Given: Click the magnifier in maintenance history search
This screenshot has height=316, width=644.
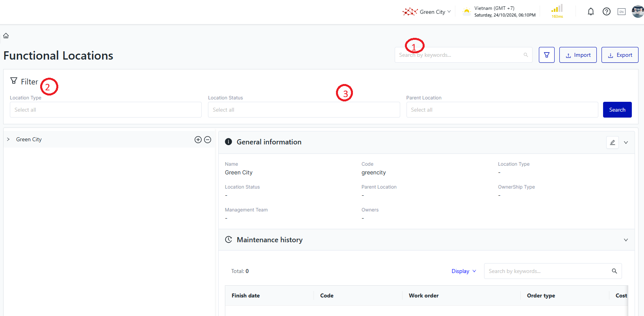Looking at the screenshot, I should (614, 271).
